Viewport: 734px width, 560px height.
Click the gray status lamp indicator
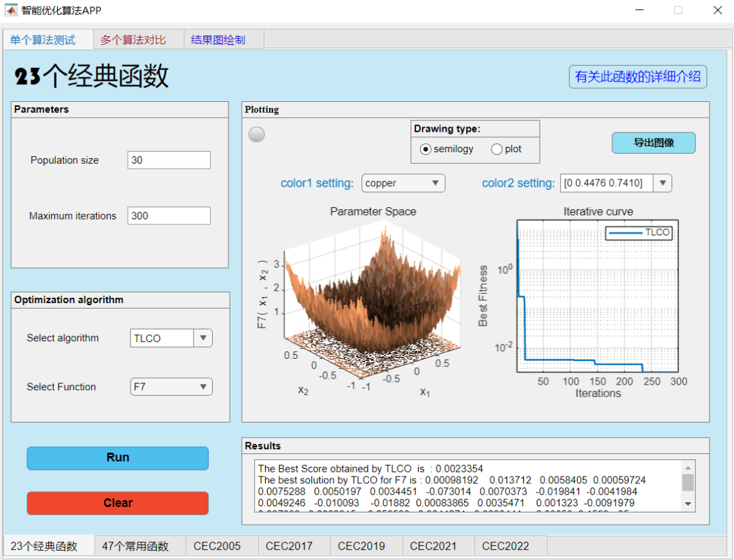click(x=256, y=135)
